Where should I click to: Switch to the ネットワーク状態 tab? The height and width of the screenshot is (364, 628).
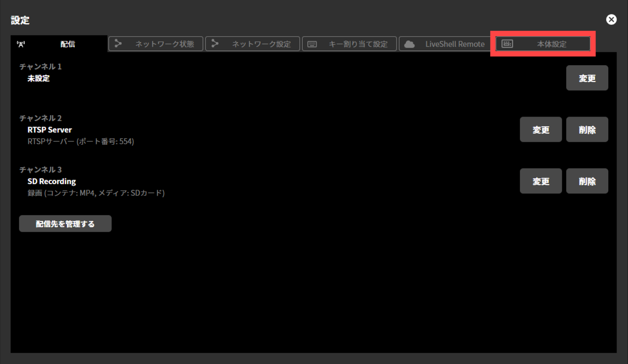(x=156, y=43)
